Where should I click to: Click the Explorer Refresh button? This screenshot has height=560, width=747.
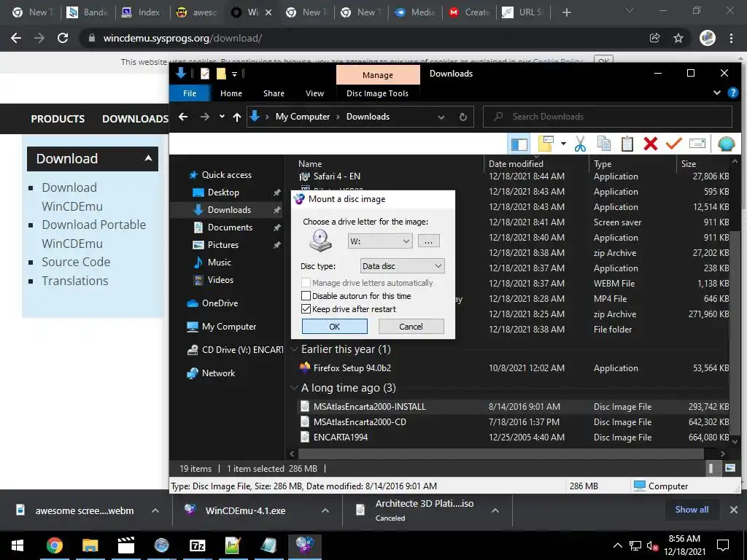tap(463, 117)
